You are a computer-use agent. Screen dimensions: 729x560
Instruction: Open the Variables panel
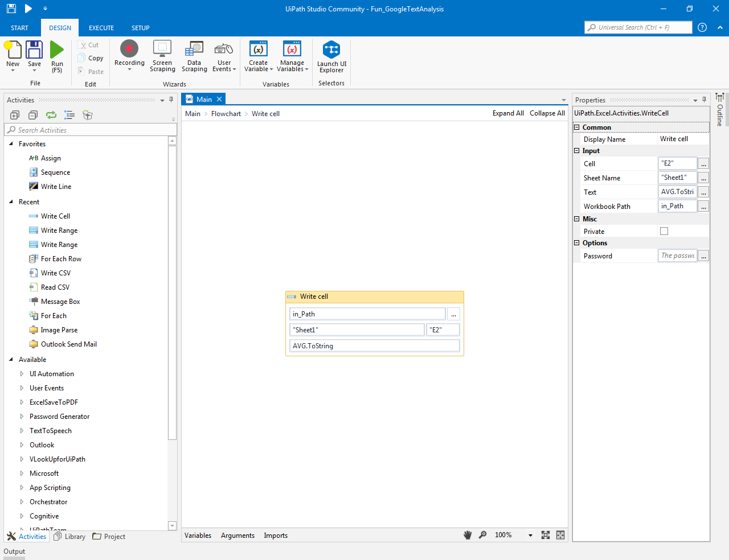[198, 536]
